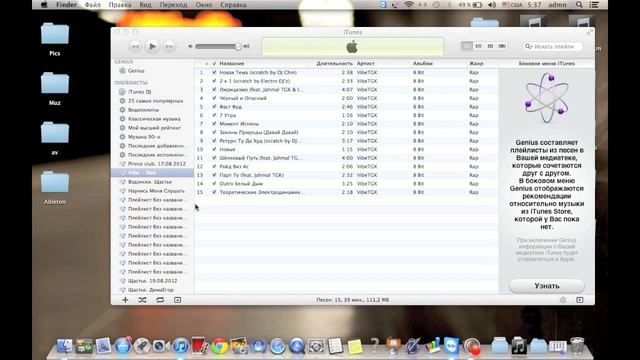The image size is (640, 360).
Task: Open Spotlight search in menu bar
Action: (x=579, y=5)
